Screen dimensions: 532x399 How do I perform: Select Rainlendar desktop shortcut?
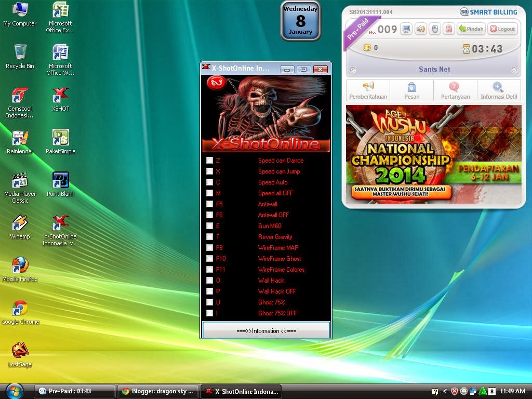pos(20,142)
